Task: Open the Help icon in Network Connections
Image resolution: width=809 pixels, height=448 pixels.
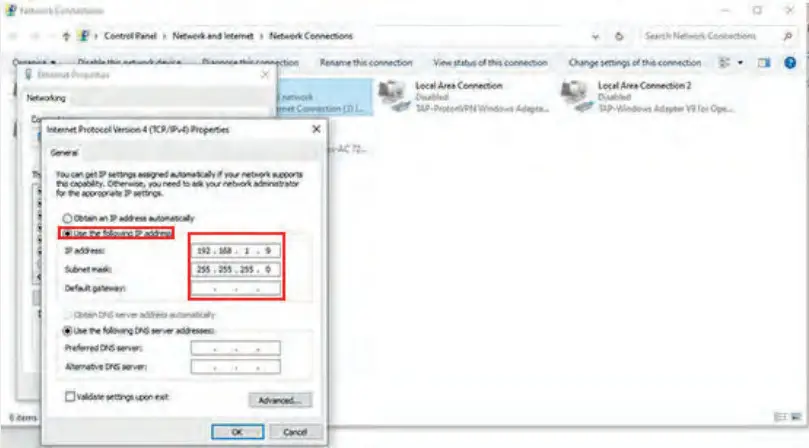Action: pos(790,62)
